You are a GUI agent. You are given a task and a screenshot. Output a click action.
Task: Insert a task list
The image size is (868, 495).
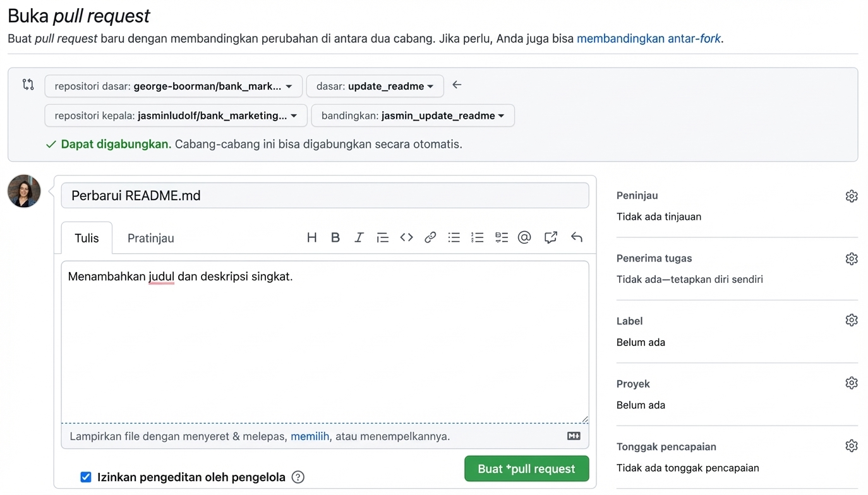[x=502, y=237]
